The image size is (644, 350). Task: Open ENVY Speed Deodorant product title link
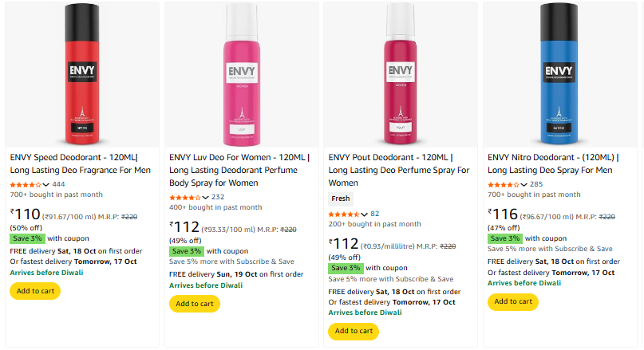80,163
